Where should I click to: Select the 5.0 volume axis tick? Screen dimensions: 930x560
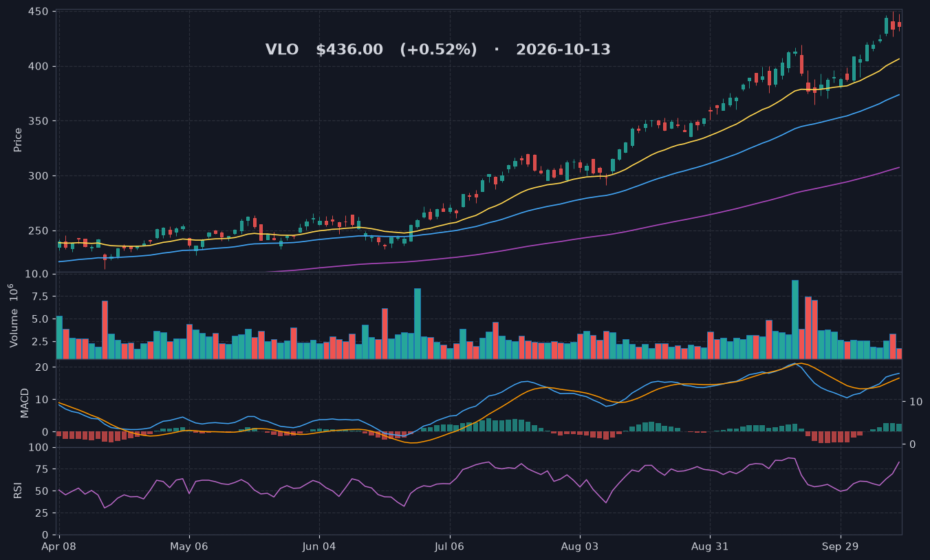pos(39,319)
